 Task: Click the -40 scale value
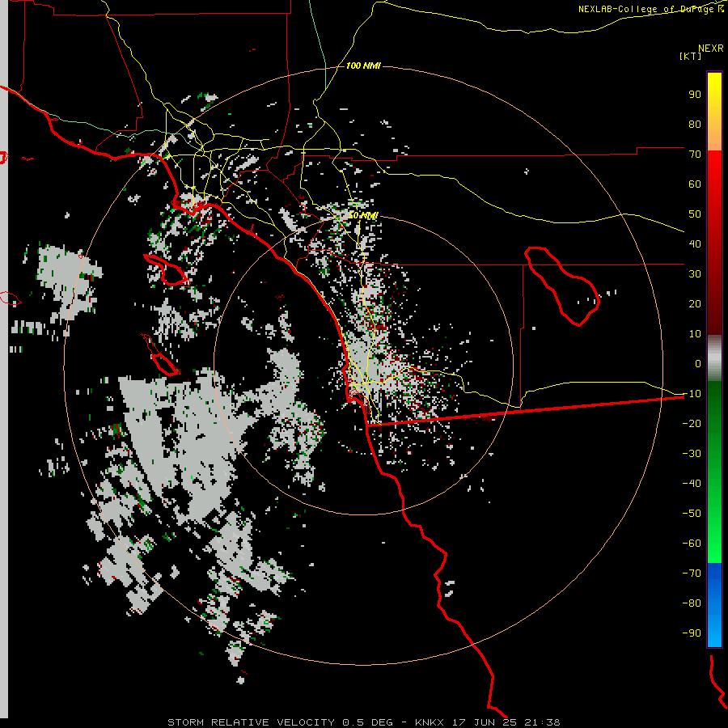[x=692, y=484]
